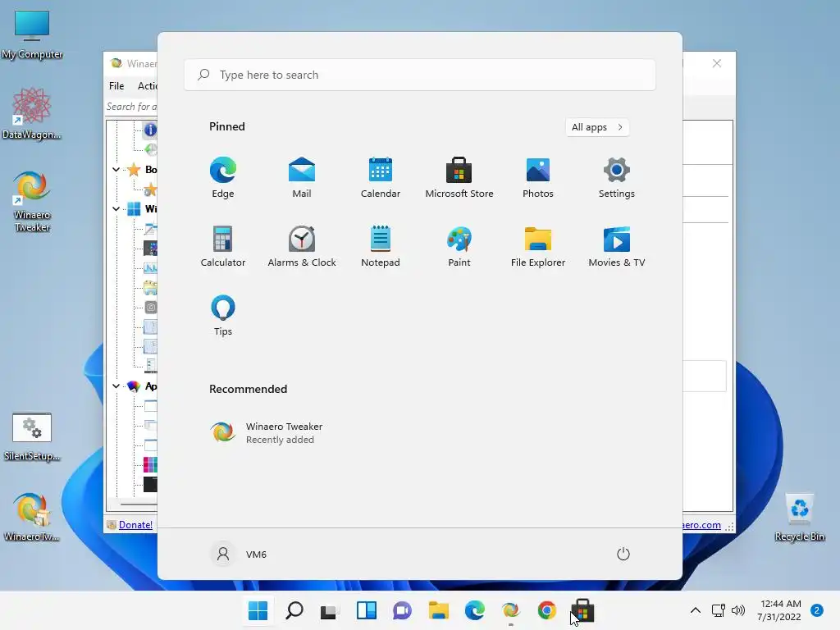Open clock showing 12:44 AM
Image resolution: width=840 pixels, height=630 pixels.
779,610
